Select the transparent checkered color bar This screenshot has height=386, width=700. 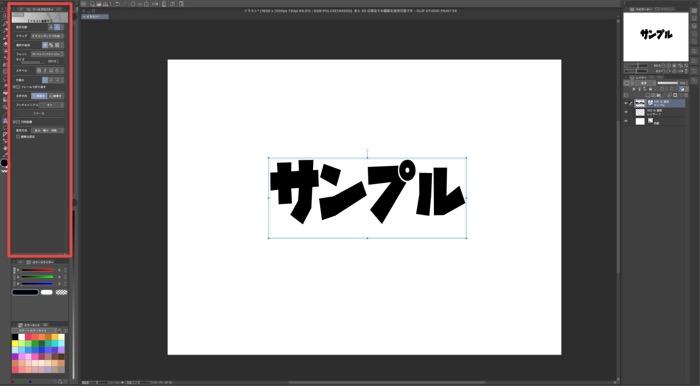tap(62, 292)
